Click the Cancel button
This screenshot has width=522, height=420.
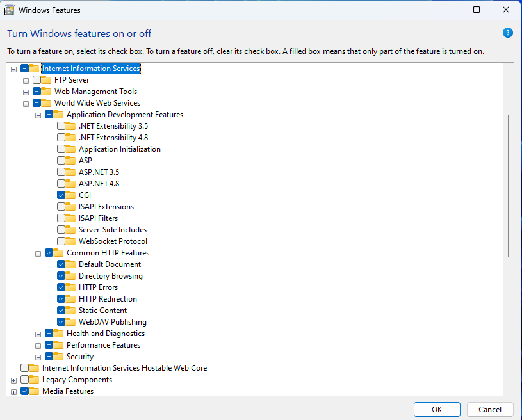(x=490, y=409)
